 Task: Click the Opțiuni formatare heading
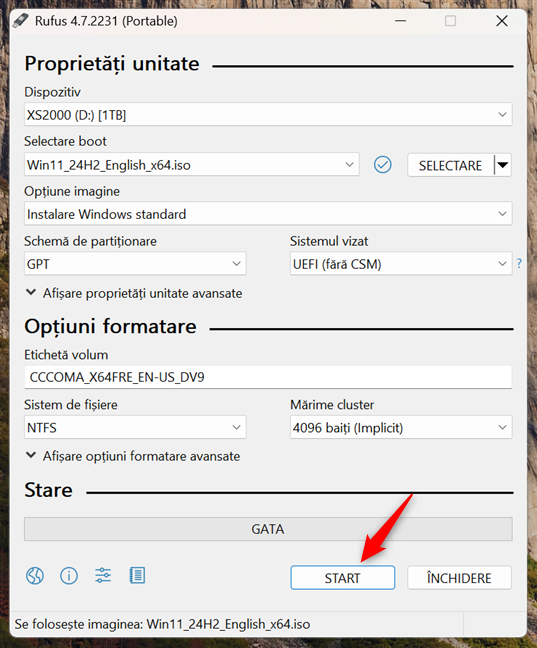pos(110,326)
